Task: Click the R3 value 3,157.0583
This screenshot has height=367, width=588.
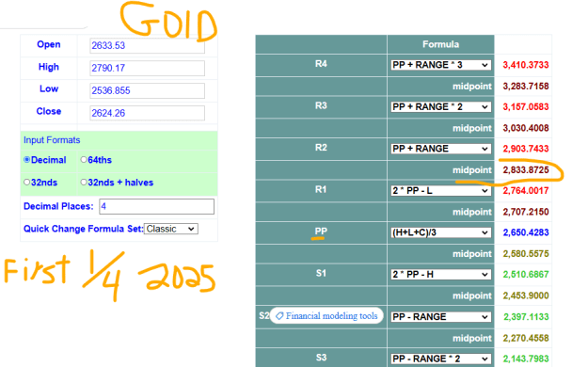Action: pyautogui.click(x=526, y=107)
